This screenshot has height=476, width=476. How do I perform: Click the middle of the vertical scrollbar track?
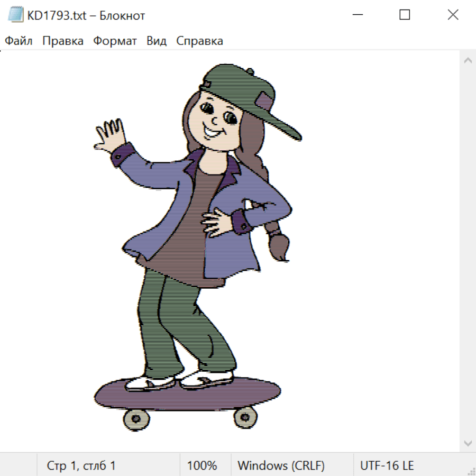[468, 251]
